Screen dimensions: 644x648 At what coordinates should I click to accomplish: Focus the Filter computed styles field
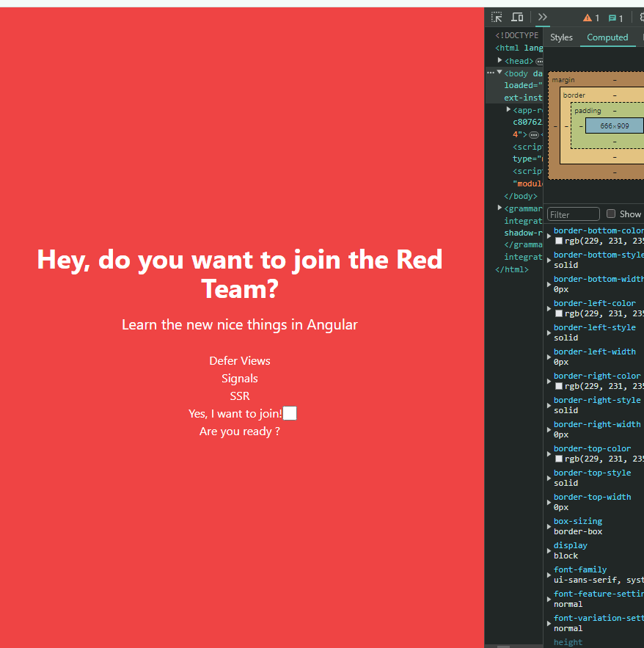click(574, 214)
